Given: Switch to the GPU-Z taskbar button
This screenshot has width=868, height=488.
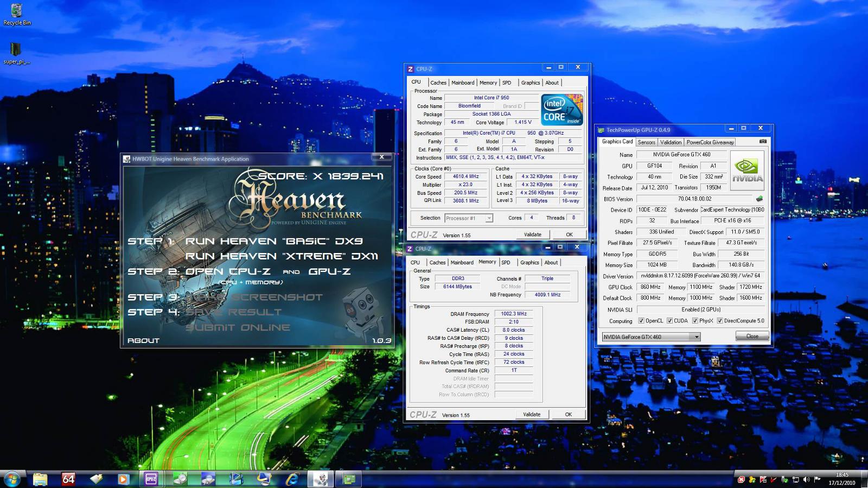Looking at the screenshot, I should (348, 479).
